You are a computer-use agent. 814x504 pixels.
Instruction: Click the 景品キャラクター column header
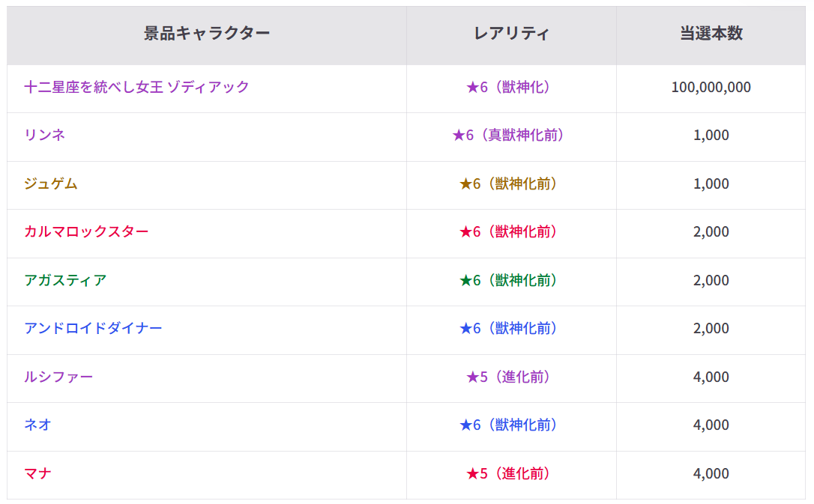click(x=207, y=33)
